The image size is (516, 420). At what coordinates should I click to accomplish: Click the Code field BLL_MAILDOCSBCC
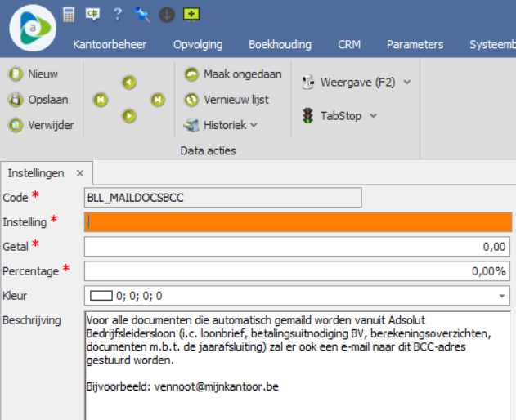pyautogui.click(x=222, y=198)
